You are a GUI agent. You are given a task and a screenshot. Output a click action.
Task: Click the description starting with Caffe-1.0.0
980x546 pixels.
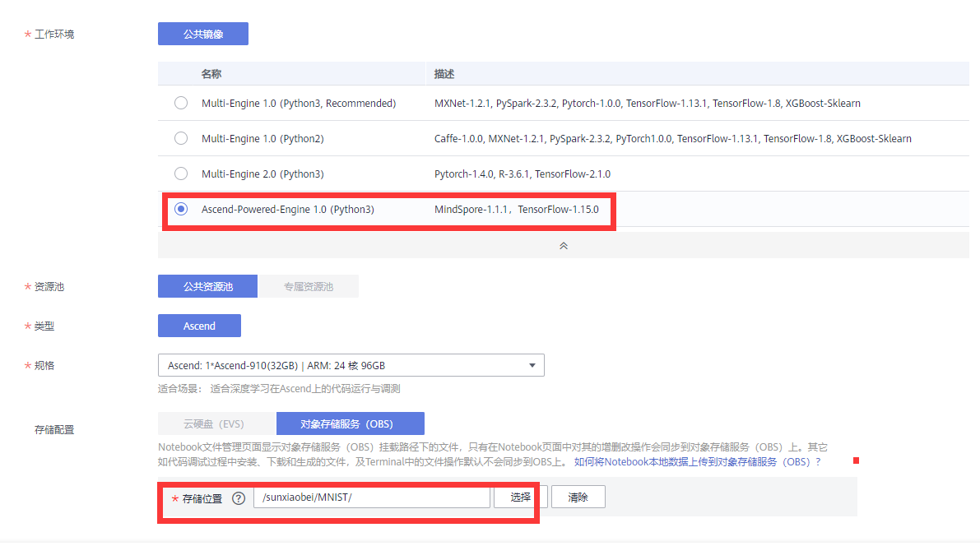click(672, 139)
